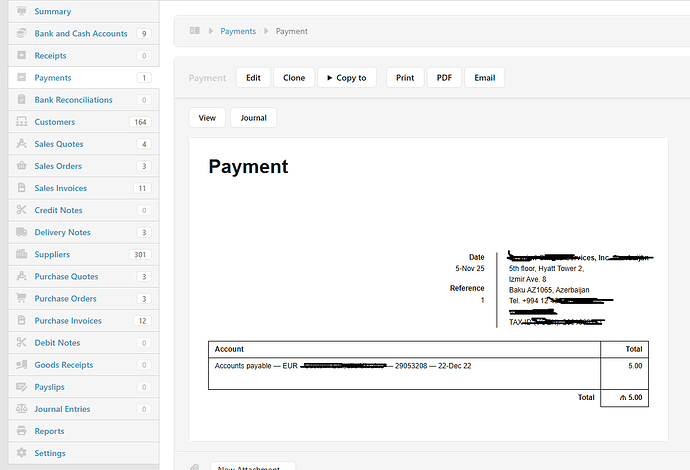Click the Bank and Cash Accounts icon
Screen dimensions: 690x470
tap(21, 33)
